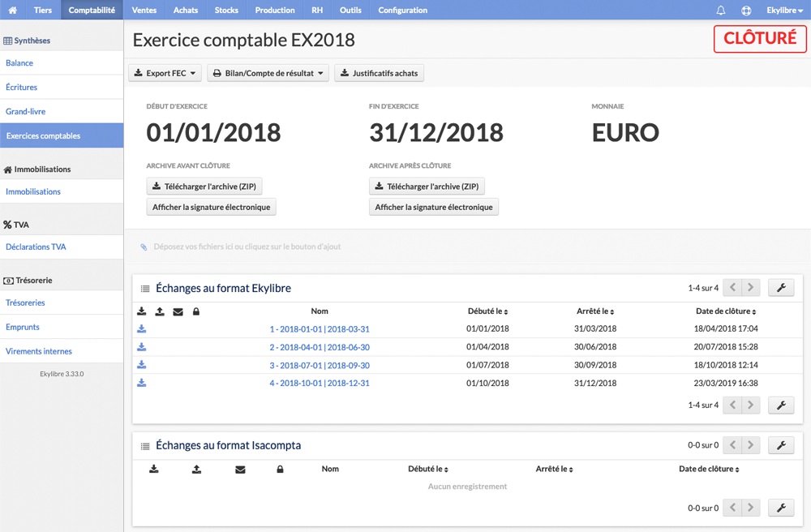Open Emprunts in sidebar
811x532 pixels.
tap(62, 328)
